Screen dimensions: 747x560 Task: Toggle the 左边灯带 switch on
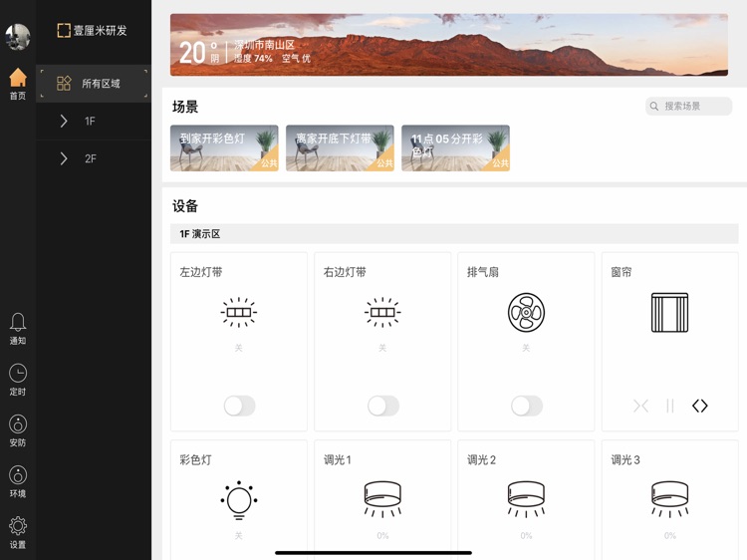[x=240, y=407]
